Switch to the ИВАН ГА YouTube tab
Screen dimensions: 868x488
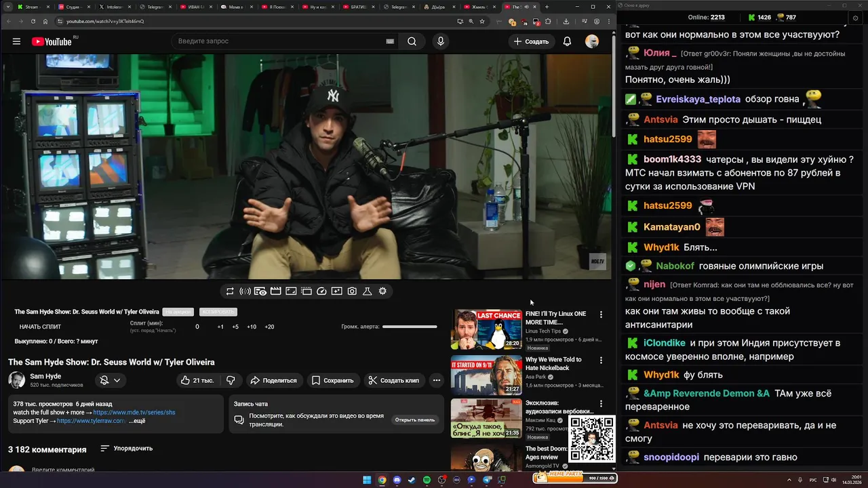tap(197, 7)
